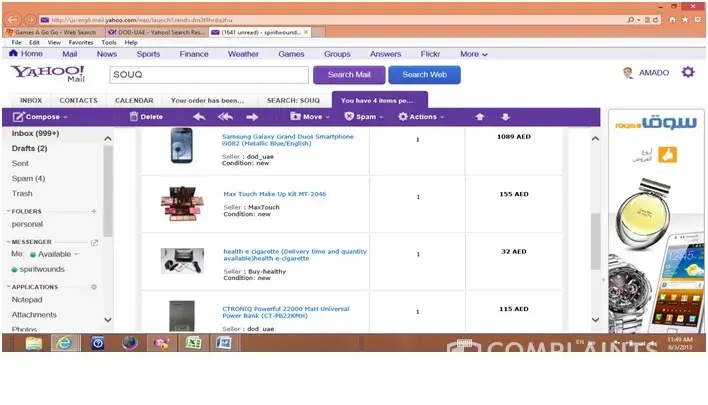
Task: Open the Notepad application
Action: pos(27,300)
